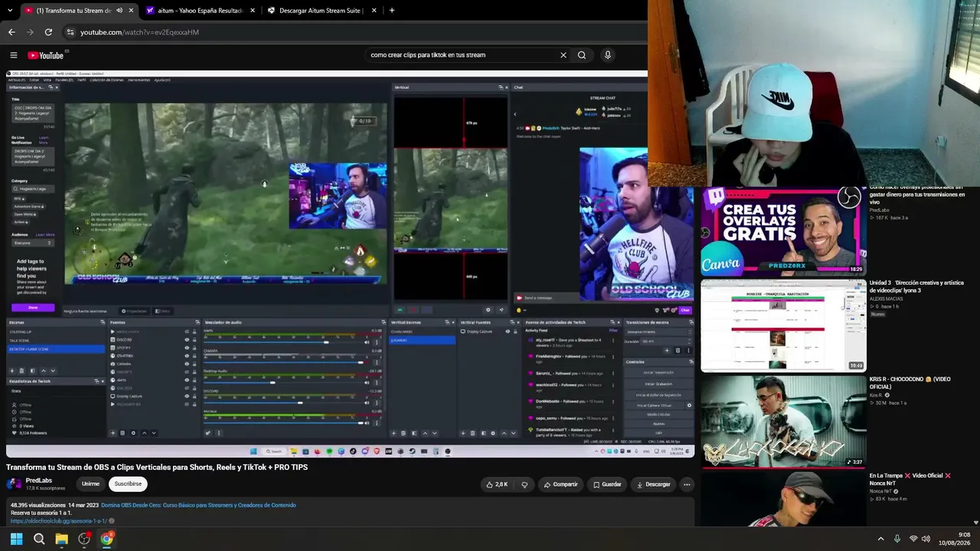Screen dimensions: 980x551
Task: Open the Nonca NrT channel link
Action: click(x=883, y=491)
